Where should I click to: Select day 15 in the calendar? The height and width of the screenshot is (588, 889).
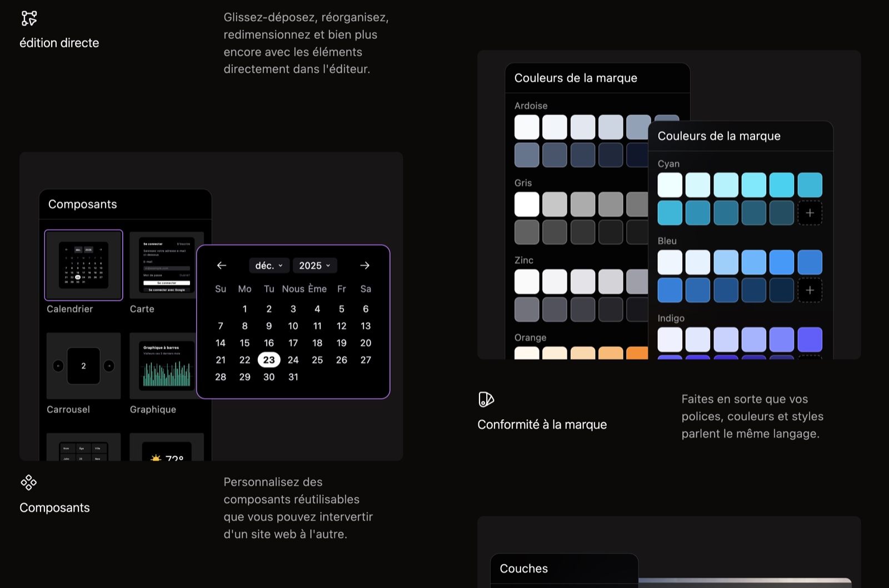(244, 343)
